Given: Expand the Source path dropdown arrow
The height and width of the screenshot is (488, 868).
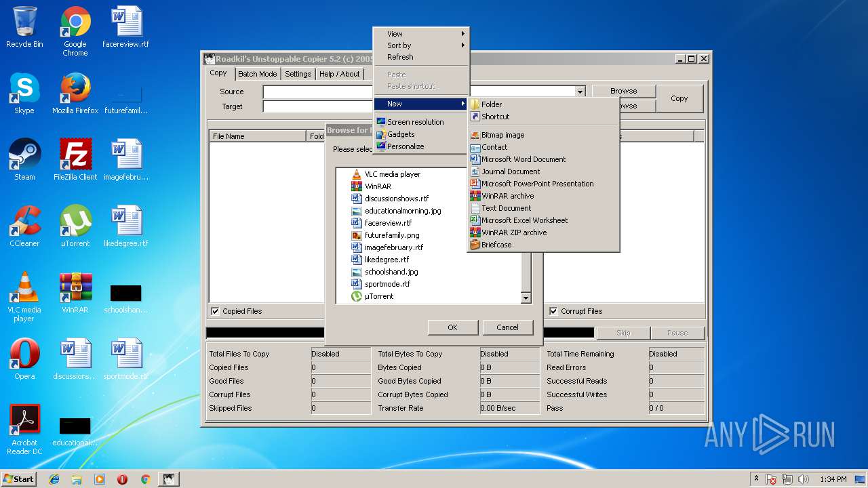Looking at the screenshot, I should click(x=580, y=91).
